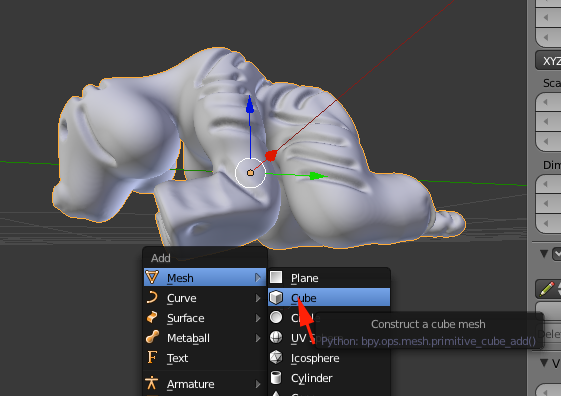Select the pencil icon in the right panel
Screen dimensions: 561x396
click(x=547, y=289)
